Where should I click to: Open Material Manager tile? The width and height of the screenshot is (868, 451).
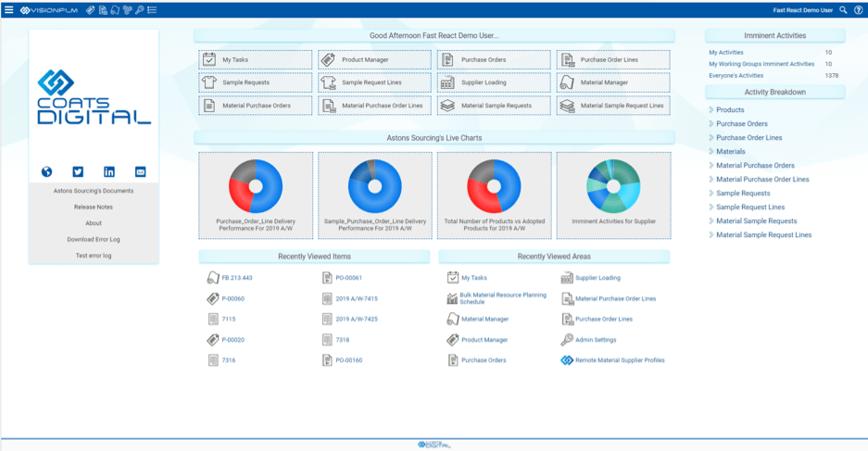pyautogui.click(x=613, y=82)
